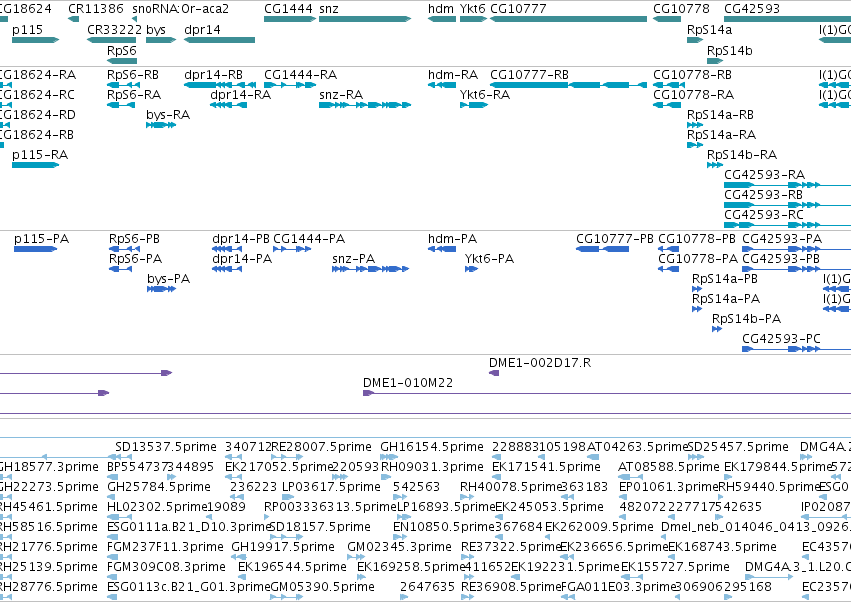Select the p115 gene in the gene track

point(35,40)
